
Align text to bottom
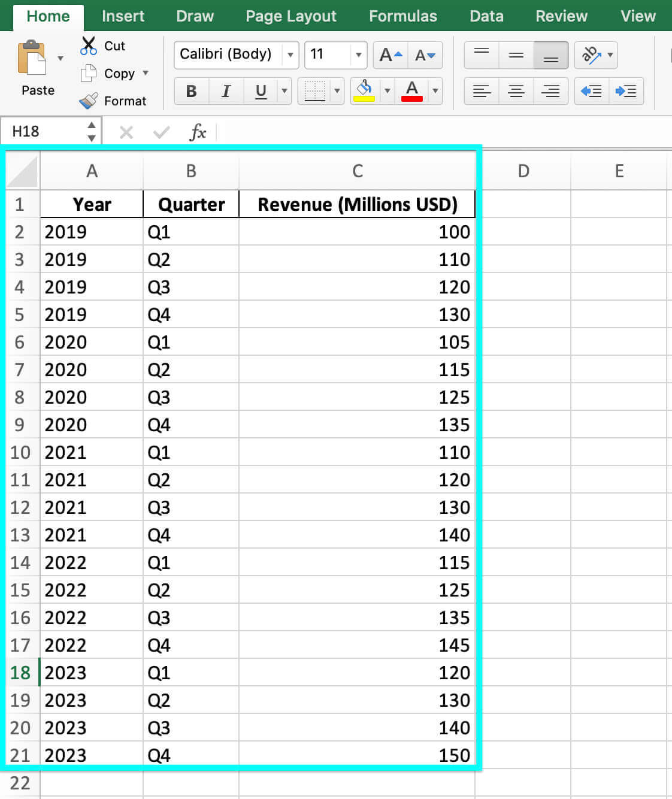click(550, 55)
